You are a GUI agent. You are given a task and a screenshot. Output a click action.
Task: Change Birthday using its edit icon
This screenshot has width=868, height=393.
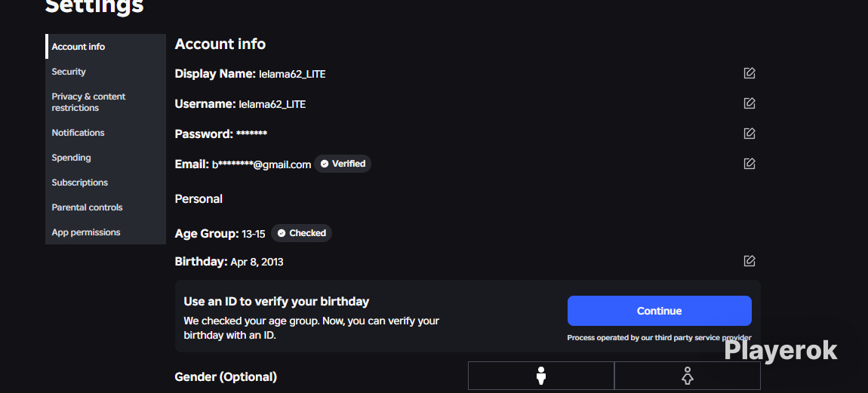pyautogui.click(x=749, y=261)
